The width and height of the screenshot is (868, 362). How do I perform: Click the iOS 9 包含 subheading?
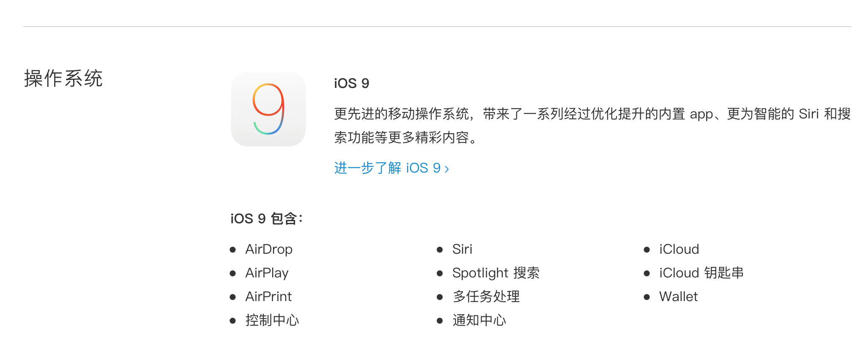[x=267, y=219]
